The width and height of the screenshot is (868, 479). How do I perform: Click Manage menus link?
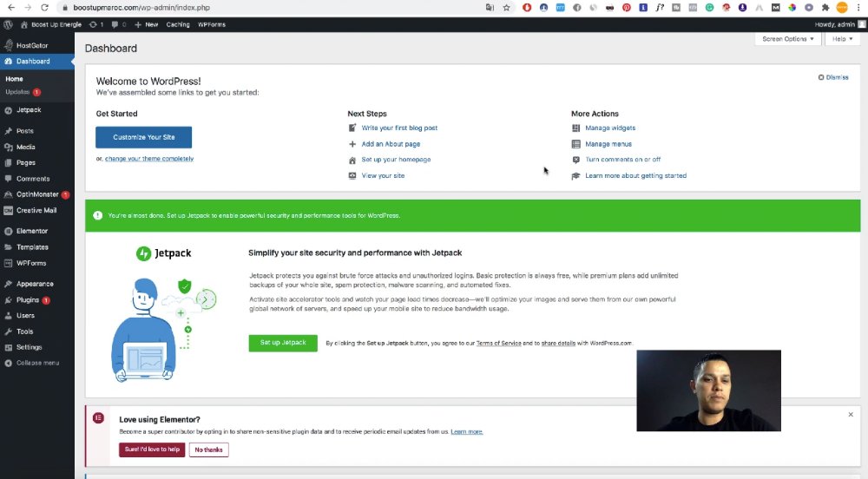point(608,144)
